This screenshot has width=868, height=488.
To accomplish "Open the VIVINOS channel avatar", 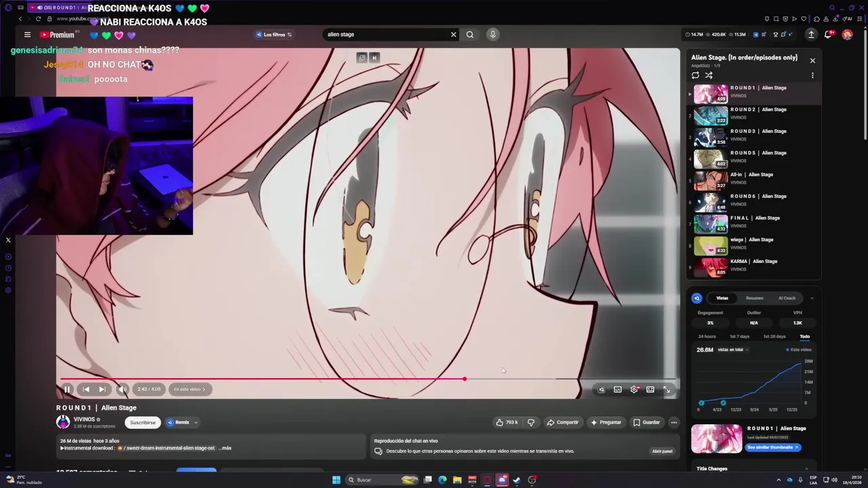I will (x=63, y=422).
